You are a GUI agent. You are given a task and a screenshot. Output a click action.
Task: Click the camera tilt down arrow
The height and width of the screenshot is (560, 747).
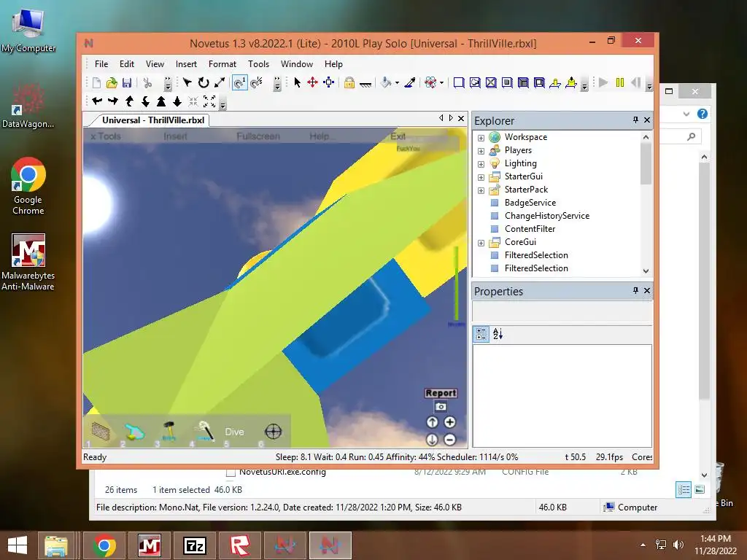[145, 101]
